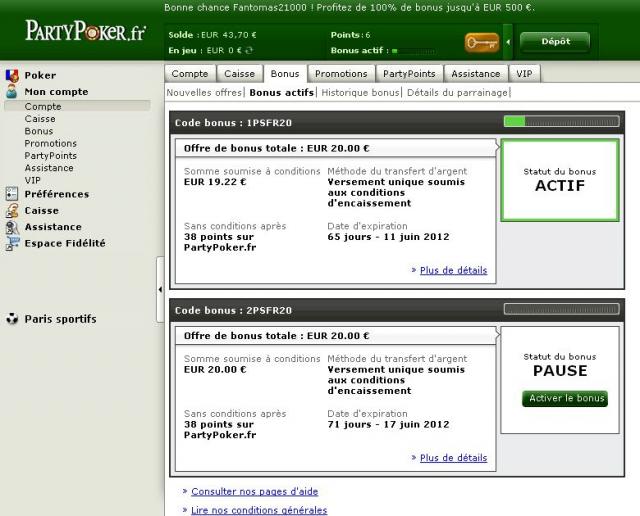
Task: Click the PartyPoker.fr logo
Action: click(x=85, y=31)
